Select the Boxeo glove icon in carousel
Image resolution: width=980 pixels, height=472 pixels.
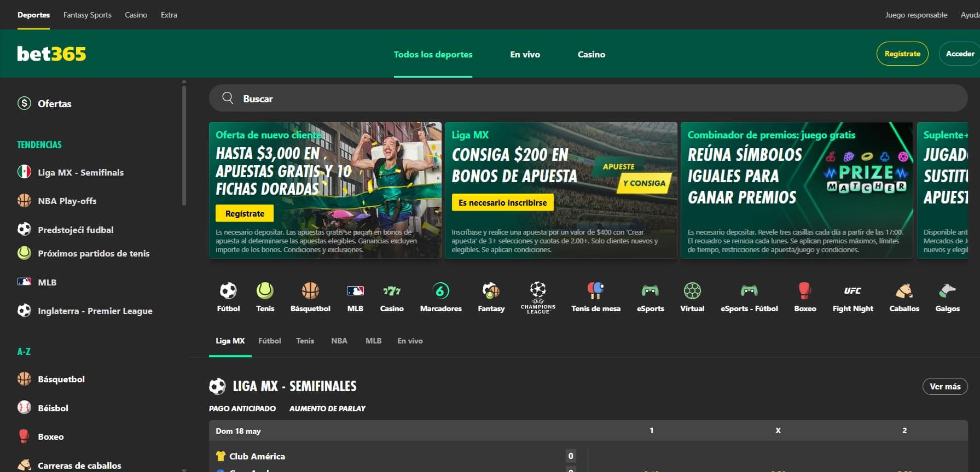pyautogui.click(x=804, y=291)
